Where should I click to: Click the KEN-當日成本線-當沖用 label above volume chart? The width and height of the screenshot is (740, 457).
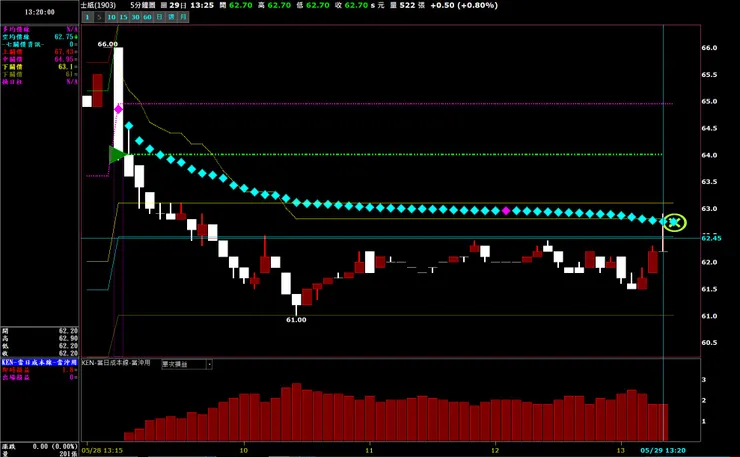(116, 363)
